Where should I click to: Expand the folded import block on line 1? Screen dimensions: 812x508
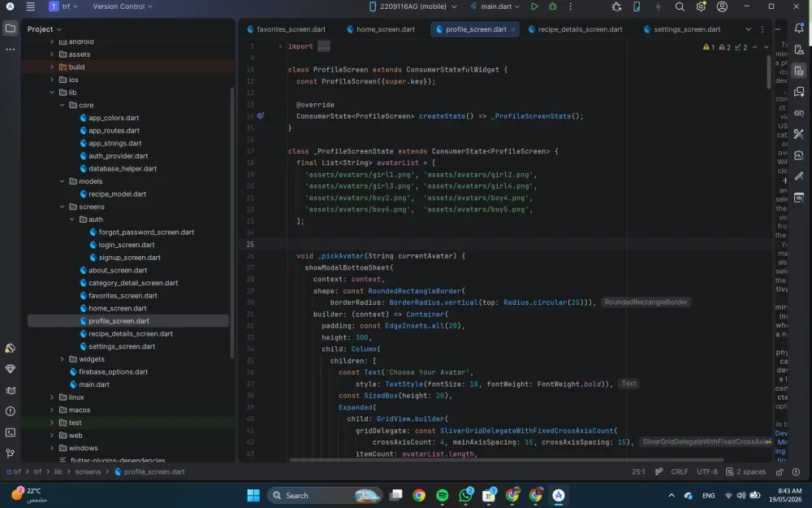pyautogui.click(x=280, y=46)
